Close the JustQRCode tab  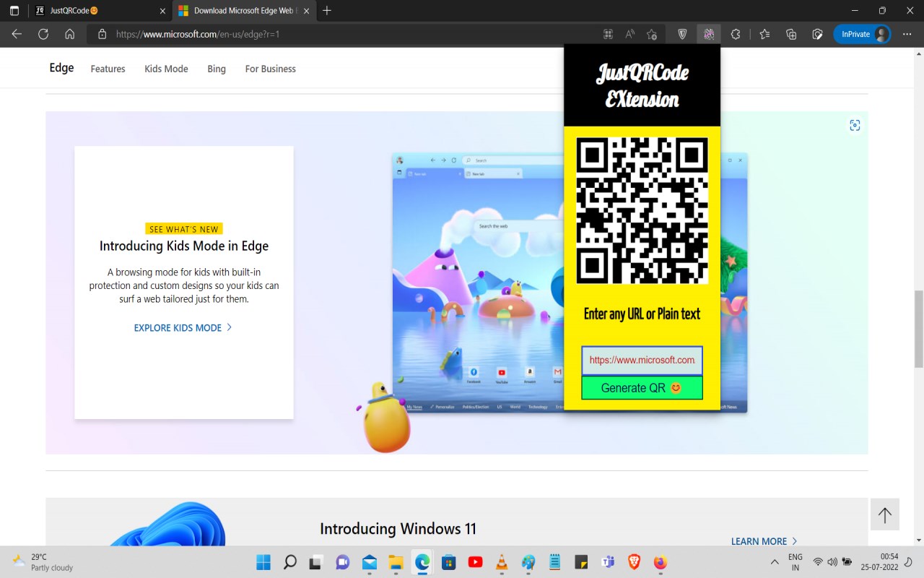pyautogui.click(x=162, y=11)
